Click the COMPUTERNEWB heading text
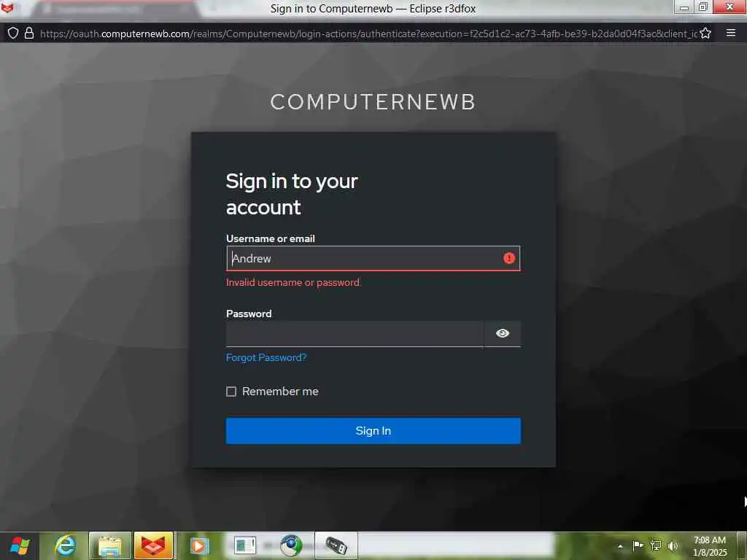 373,102
